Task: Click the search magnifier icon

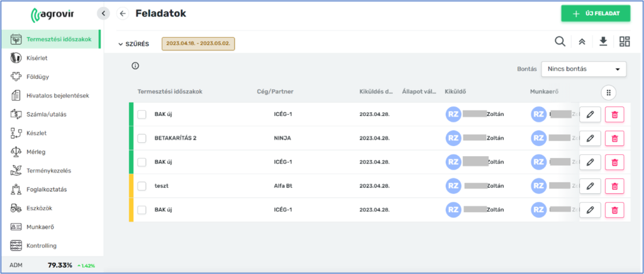Action: click(x=560, y=42)
